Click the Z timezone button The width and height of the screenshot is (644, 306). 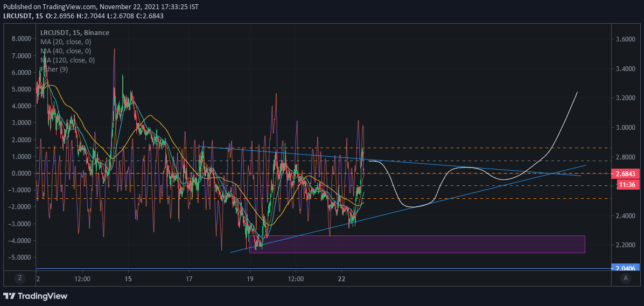[19, 278]
